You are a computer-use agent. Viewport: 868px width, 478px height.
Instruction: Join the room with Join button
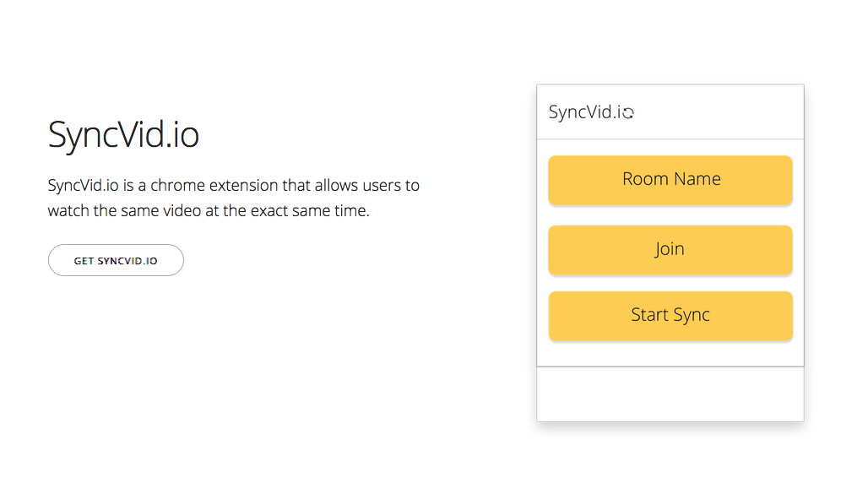coord(670,250)
